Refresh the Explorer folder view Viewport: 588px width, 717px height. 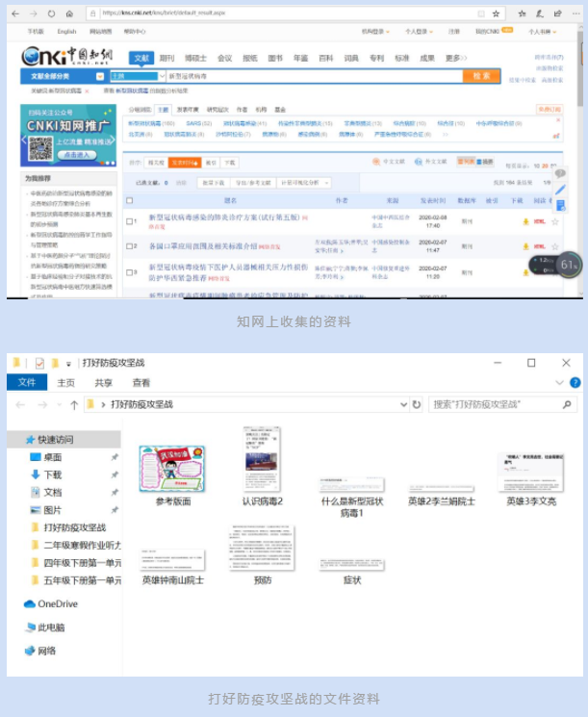tap(417, 405)
